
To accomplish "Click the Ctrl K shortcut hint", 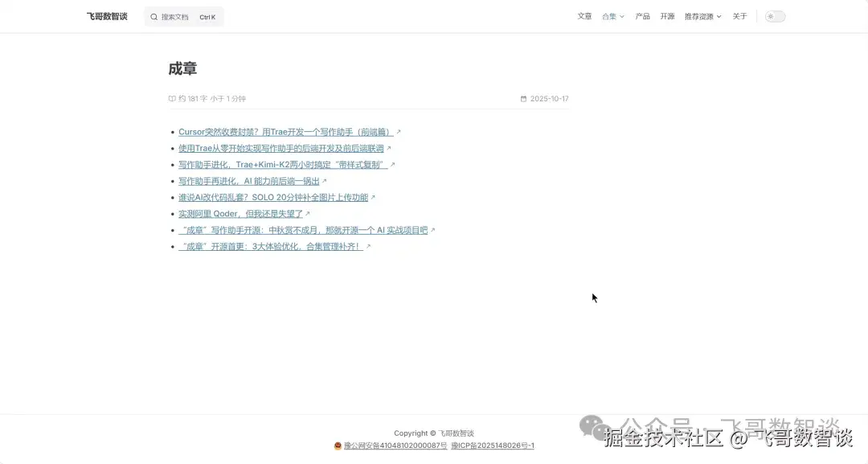I will coord(207,17).
